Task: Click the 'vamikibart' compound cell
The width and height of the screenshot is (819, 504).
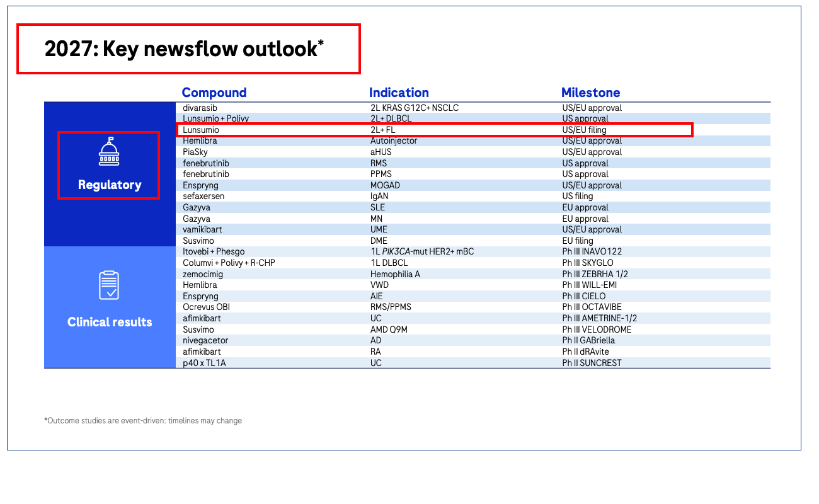Action: tap(202, 229)
